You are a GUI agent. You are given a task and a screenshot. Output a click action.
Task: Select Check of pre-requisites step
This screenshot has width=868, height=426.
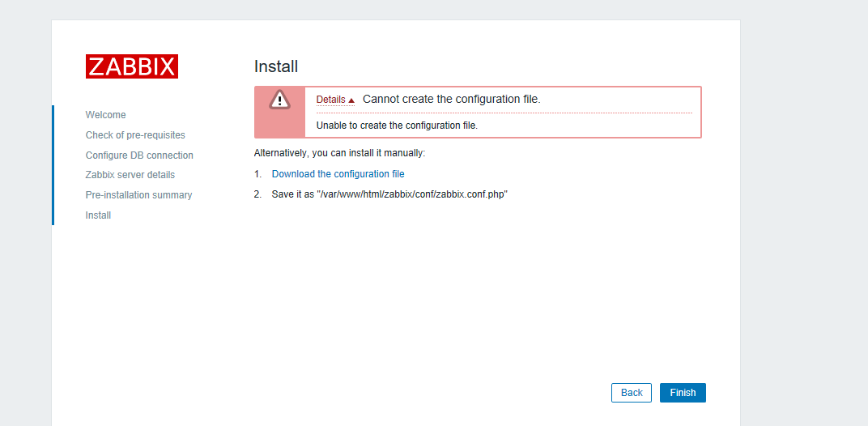point(136,135)
